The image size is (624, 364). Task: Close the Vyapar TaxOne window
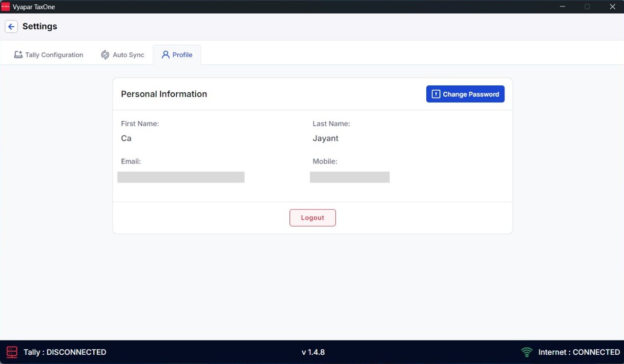click(x=612, y=7)
